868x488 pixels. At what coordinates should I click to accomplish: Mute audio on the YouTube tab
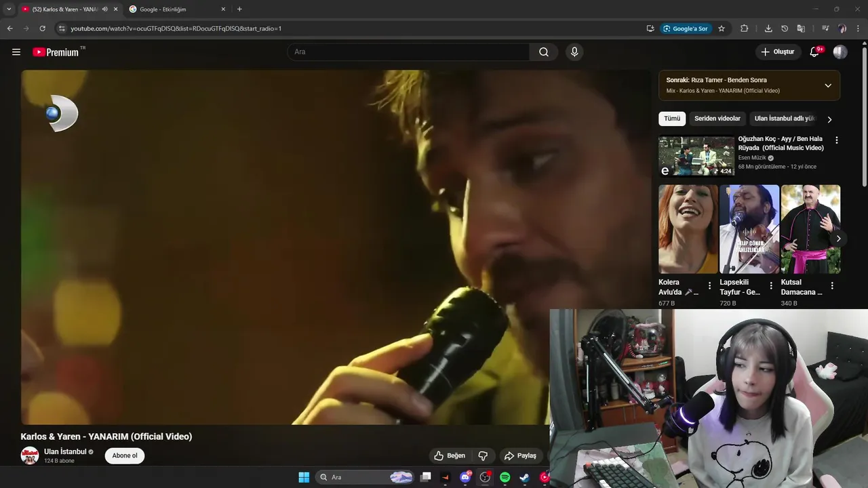[x=104, y=9]
